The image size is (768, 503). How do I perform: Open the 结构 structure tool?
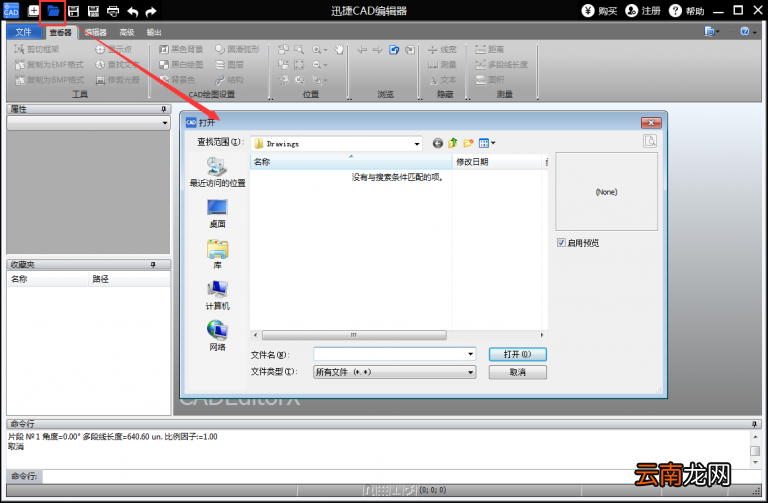point(229,80)
